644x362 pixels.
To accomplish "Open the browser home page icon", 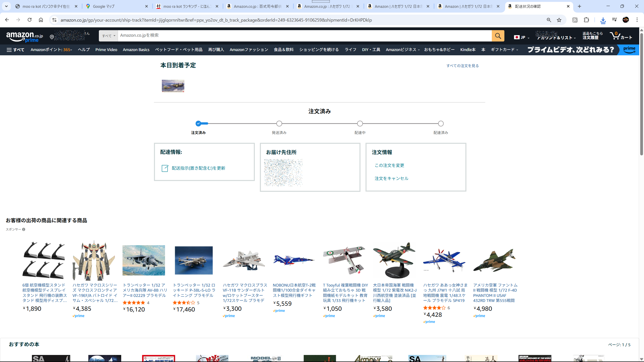I will click(x=41, y=20).
